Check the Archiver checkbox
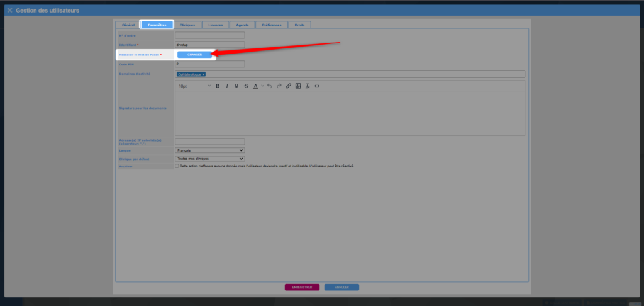The image size is (644, 306). (x=177, y=166)
